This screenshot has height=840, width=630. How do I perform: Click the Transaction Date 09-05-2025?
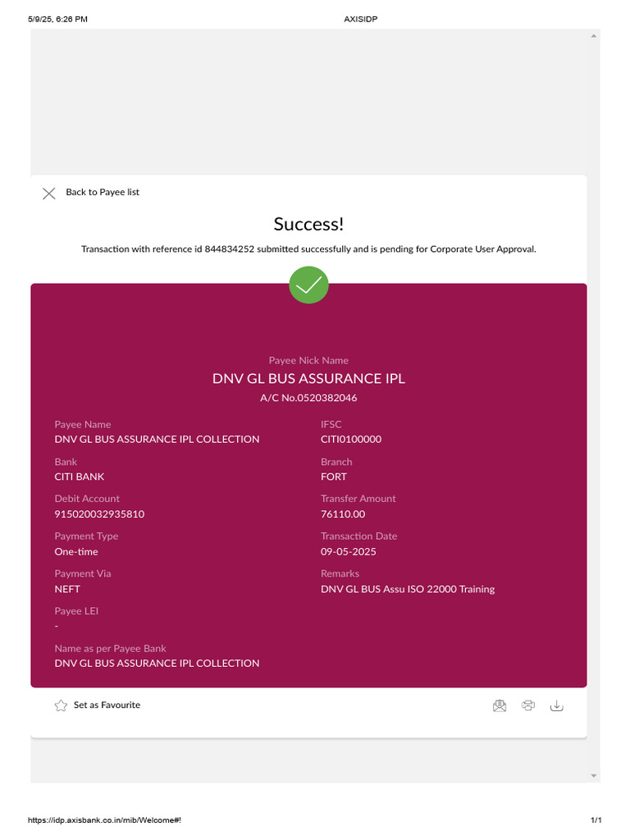pos(349,551)
